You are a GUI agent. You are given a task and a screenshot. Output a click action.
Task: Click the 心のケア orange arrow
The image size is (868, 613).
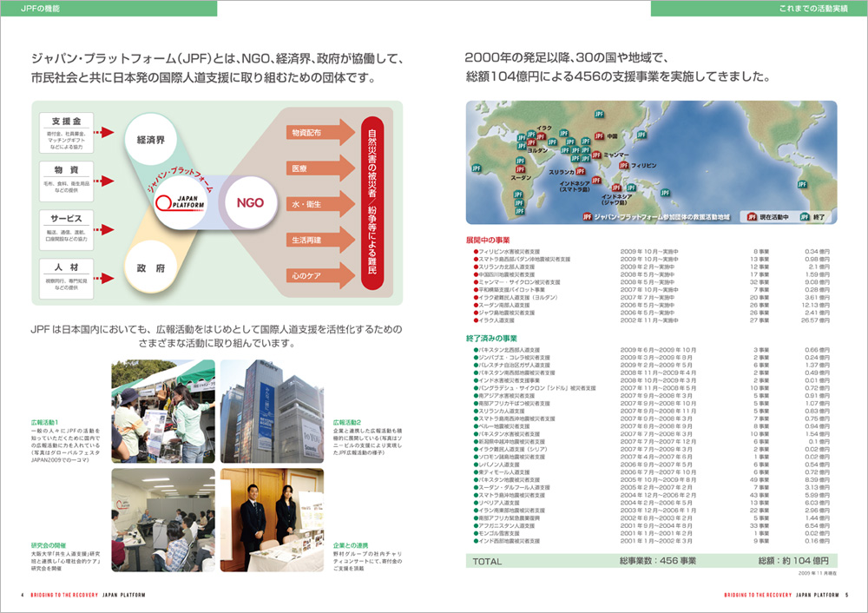(320, 276)
